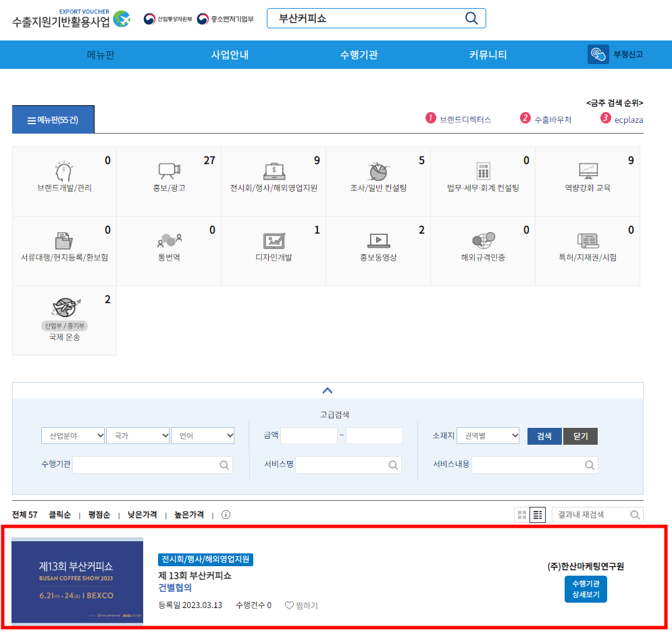Open ranked keyword 브랜드디렉터스
The image size is (672, 631).
(x=465, y=119)
